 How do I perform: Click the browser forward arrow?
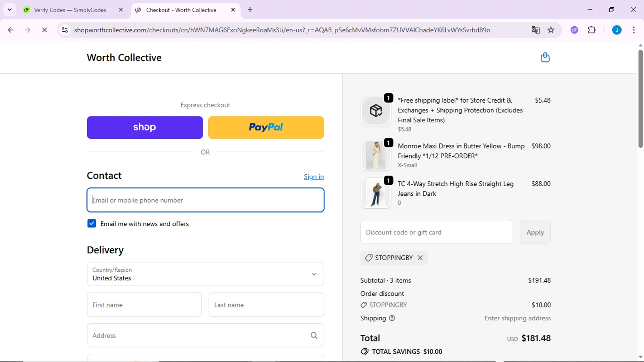pyautogui.click(x=27, y=30)
